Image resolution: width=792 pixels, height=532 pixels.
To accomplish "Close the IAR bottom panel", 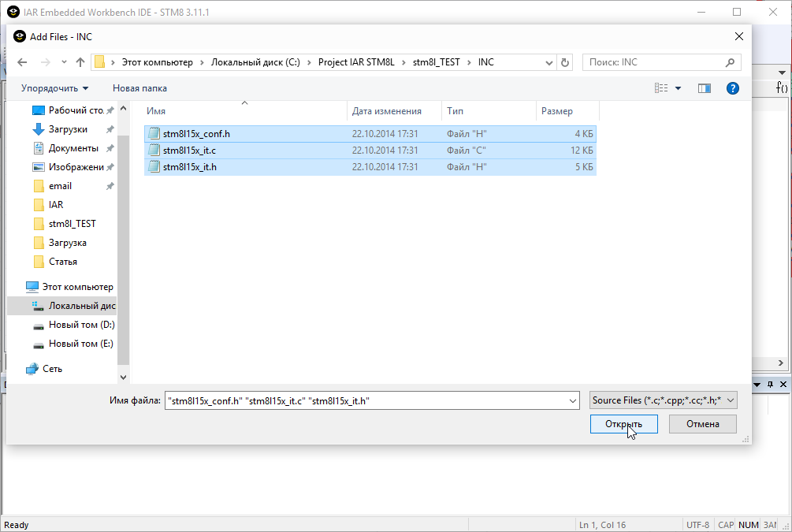I will (x=783, y=385).
